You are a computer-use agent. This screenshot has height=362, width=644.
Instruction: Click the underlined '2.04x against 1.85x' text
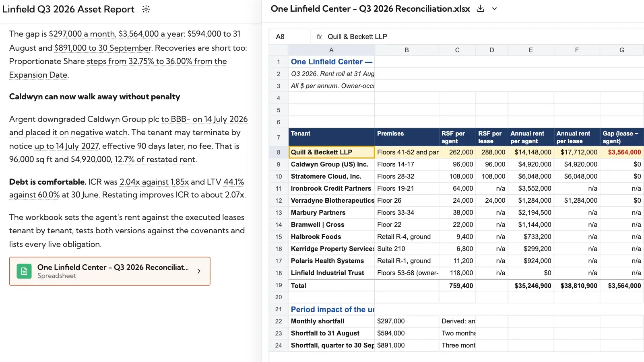pos(154,182)
